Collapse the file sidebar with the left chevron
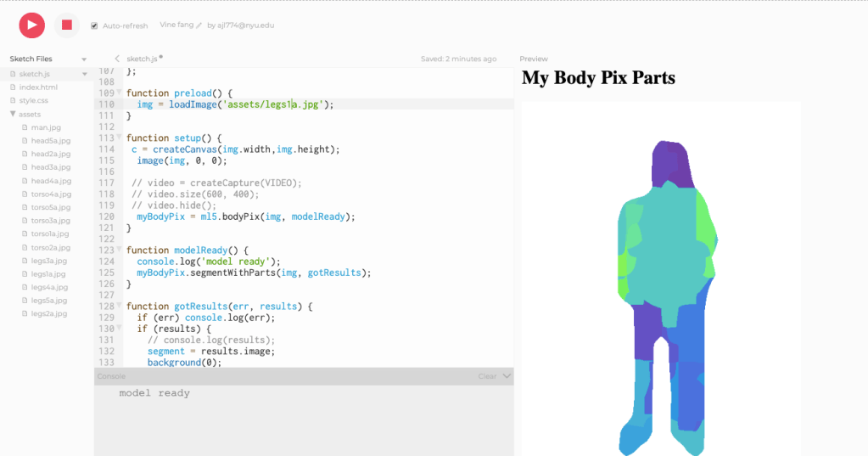 tap(117, 59)
